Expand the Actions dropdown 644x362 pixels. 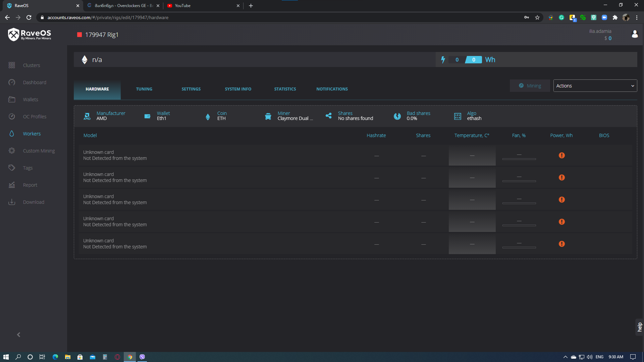coord(595,86)
